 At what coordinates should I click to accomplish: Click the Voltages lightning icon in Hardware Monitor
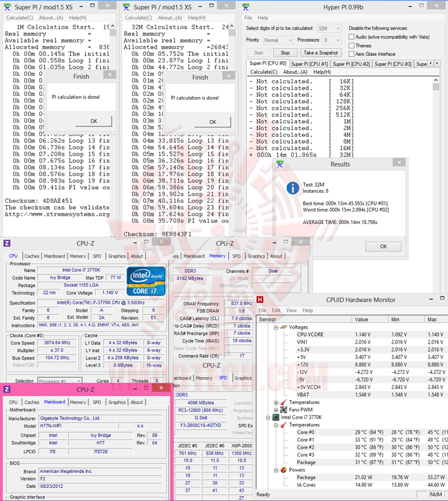[284, 327]
